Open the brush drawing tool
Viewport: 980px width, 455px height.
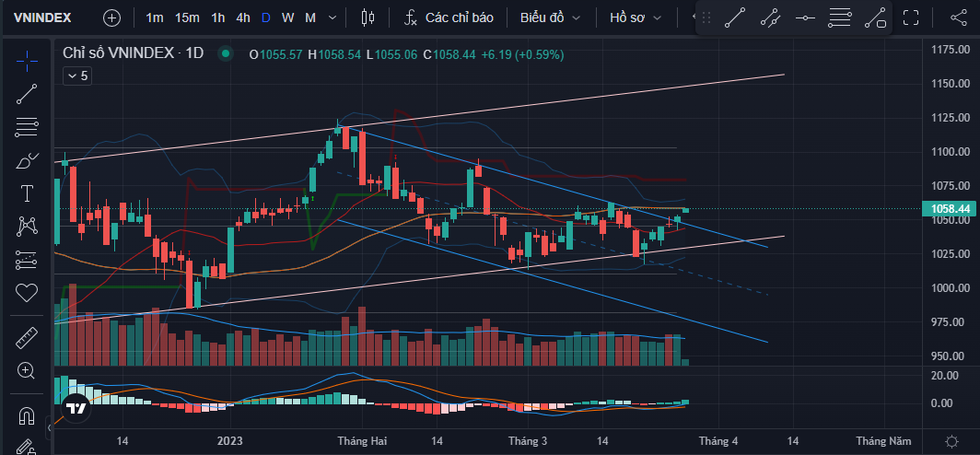pos(27,160)
